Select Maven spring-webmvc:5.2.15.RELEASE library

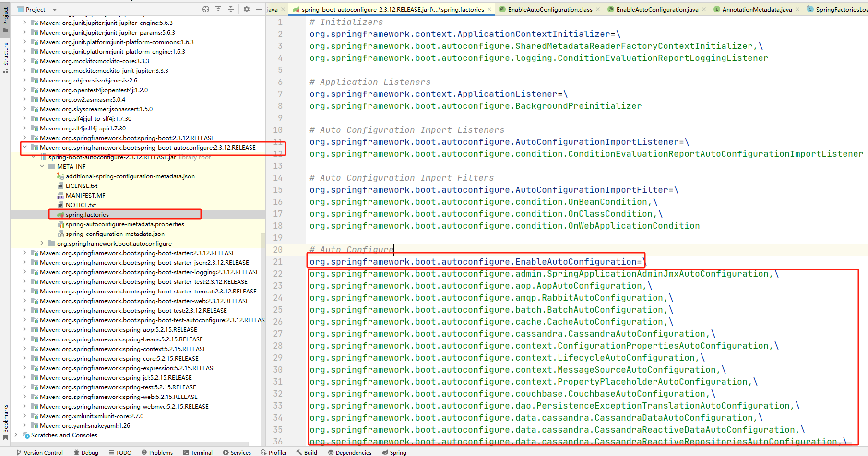pos(124,406)
